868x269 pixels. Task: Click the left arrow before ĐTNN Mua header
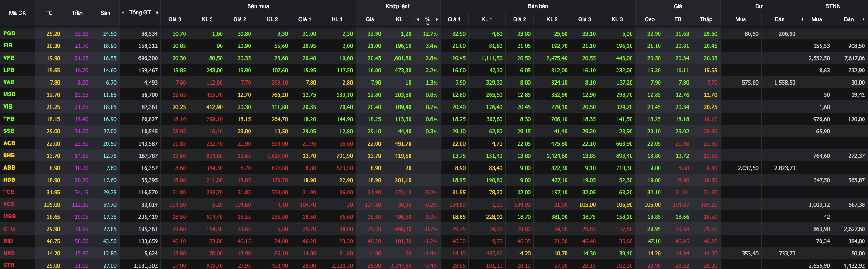tap(802, 19)
